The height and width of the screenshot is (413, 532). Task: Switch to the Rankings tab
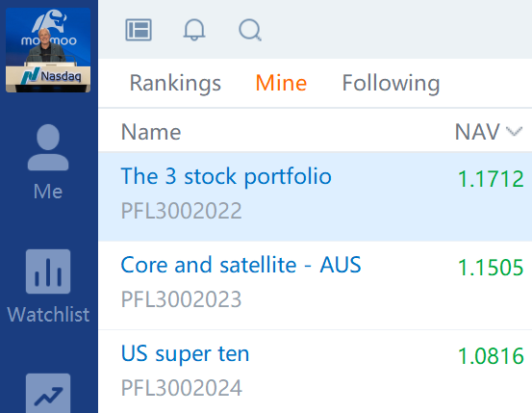[x=175, y=83]
